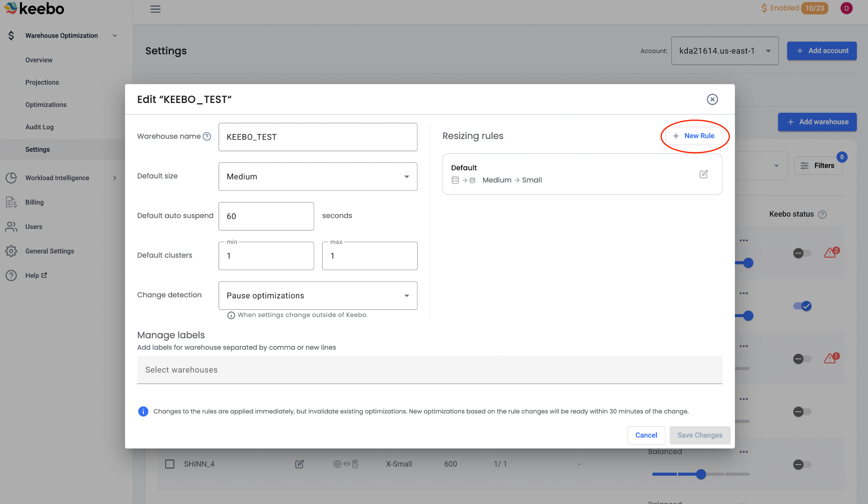
Task: Open the Account kda21614.us-east-1 dropdown
Action: (725, 51)
